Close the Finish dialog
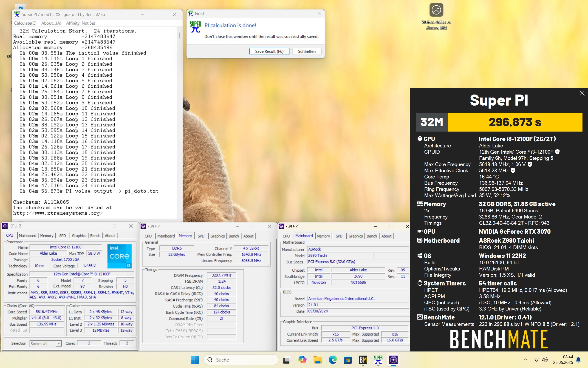 [x=319, y=14]
